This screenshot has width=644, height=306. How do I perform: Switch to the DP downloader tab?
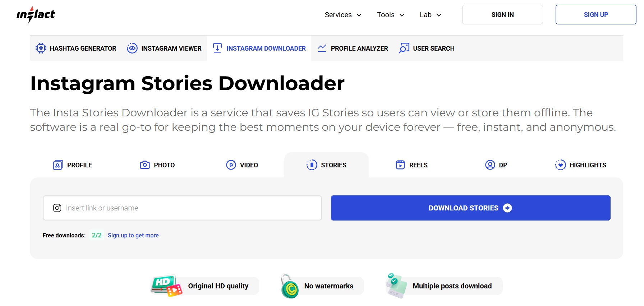point(496,165)
